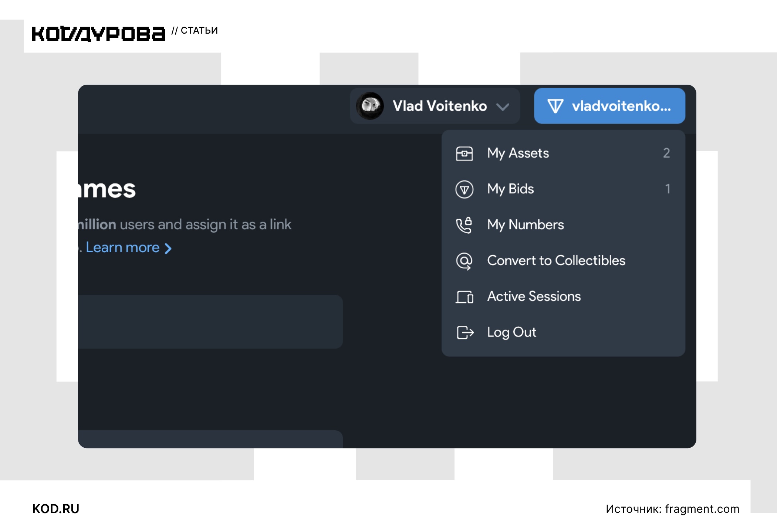Screen dimensions: 777x532
Task: Click the Log Out arrow icon
Action: pyautogui.click(x=465, y=332)
